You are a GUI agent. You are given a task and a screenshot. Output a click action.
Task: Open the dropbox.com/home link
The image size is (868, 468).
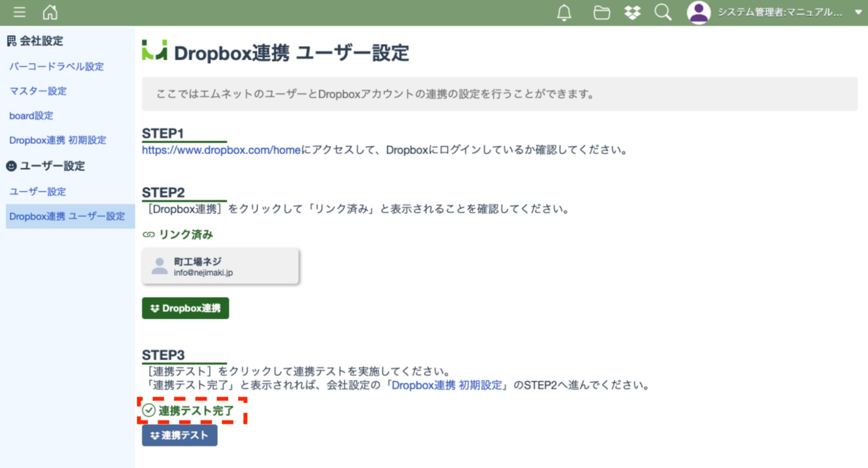[221, 150]
